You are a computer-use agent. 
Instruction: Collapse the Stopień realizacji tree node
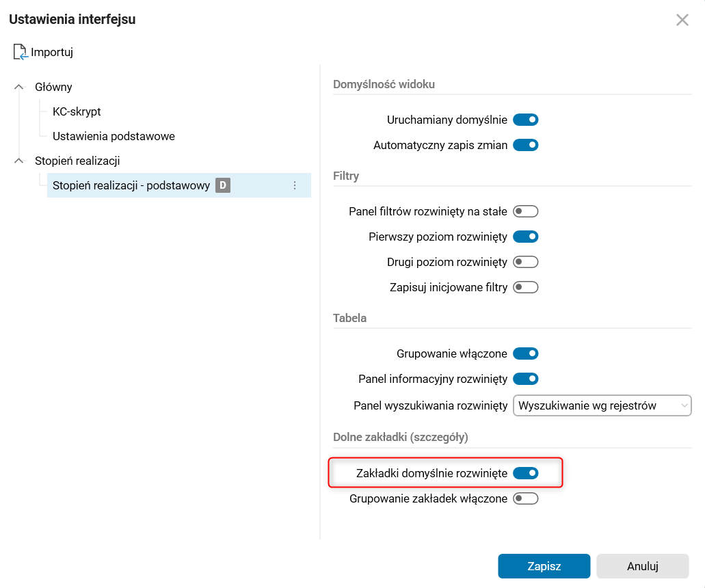tap(18, 161)
